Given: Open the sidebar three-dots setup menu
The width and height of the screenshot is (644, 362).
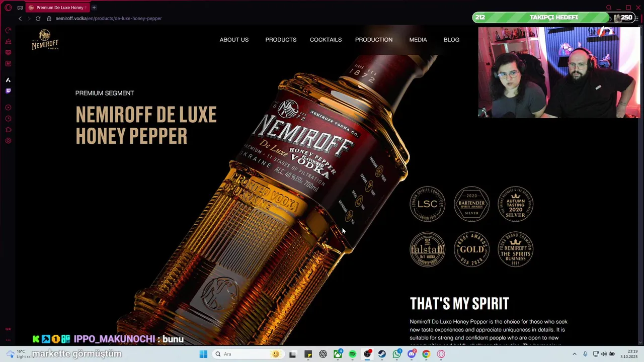Looking at the screenshot, I should coord(8,340).
